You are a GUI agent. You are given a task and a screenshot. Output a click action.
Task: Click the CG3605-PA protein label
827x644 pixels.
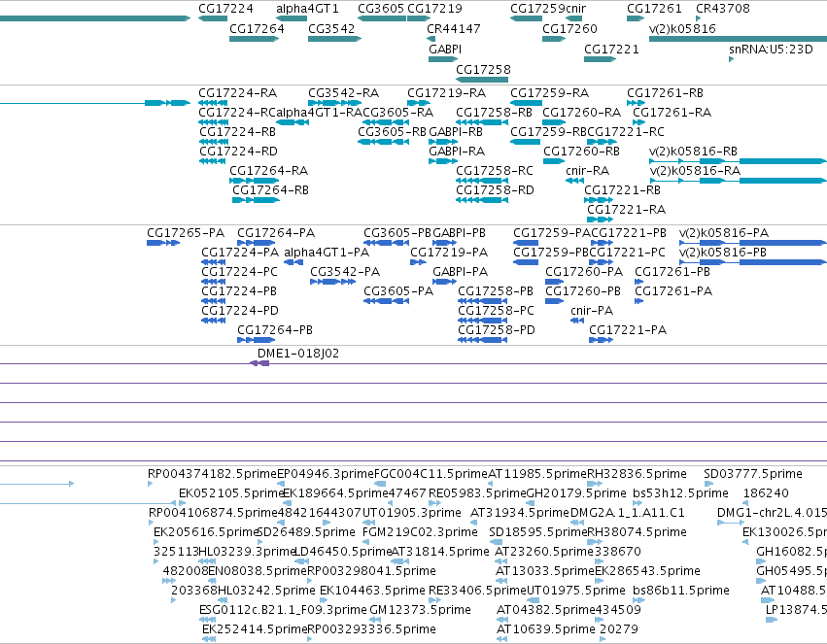click(398, 291)
